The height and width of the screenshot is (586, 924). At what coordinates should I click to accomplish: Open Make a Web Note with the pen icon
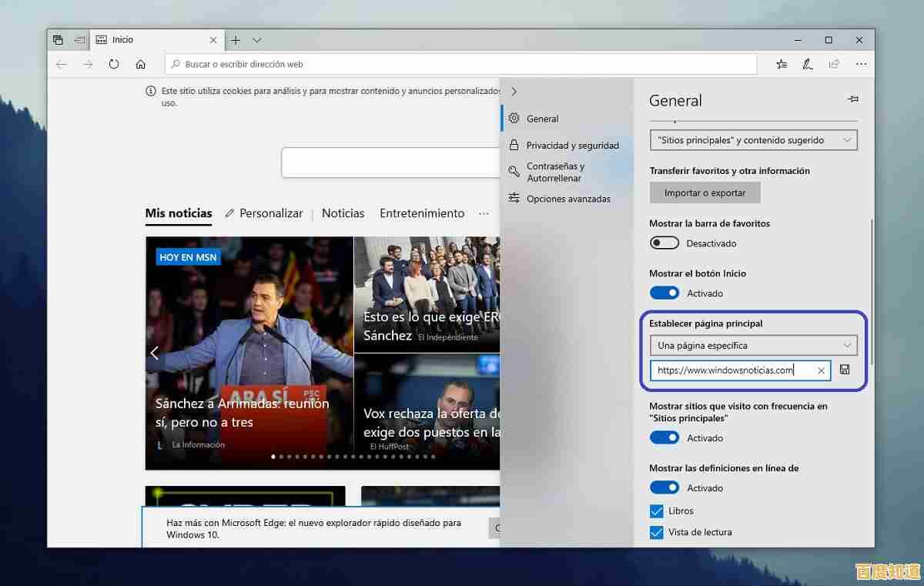pos(808,64)
